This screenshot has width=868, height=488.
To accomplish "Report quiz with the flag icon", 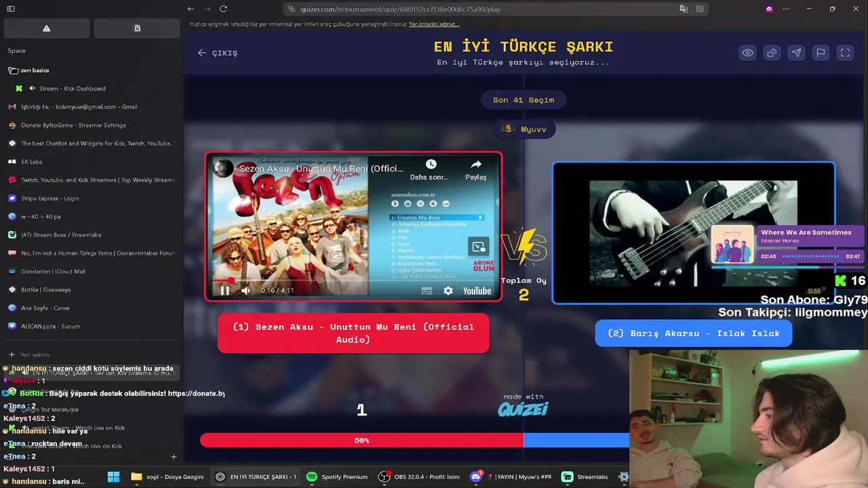I will point(821,53).
